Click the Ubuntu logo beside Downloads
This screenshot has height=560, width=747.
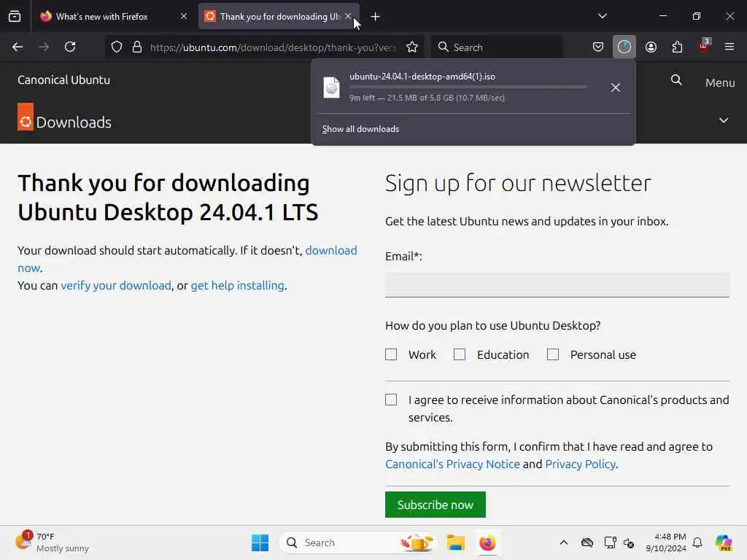pyautogui.click(x=26, y=117)
